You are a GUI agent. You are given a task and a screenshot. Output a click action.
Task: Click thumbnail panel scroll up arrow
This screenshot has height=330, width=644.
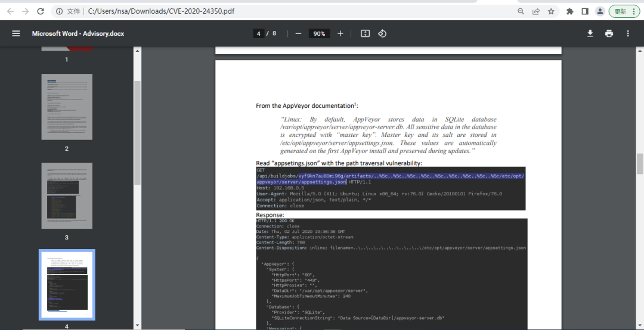click(x=137, y=51)
